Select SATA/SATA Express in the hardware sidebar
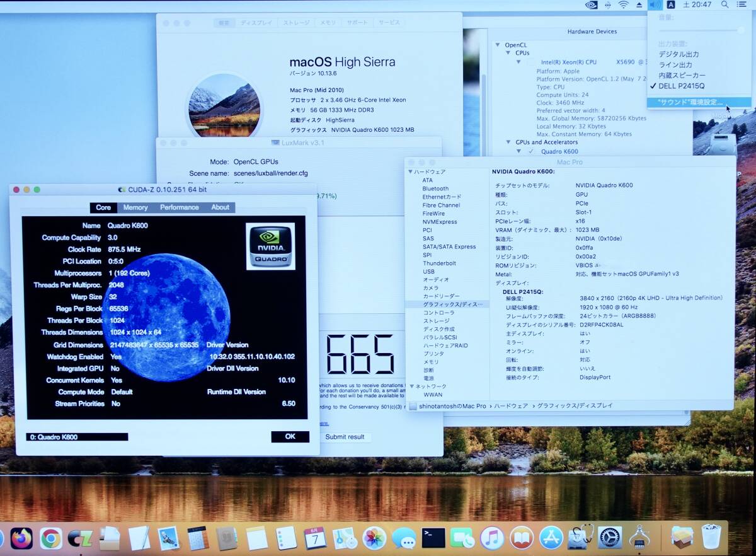Viewport: 756px width, 556px height. [449, 246]
